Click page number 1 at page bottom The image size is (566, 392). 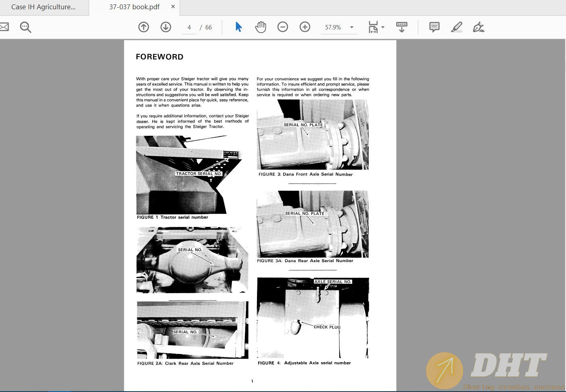click(x=252, y=381)
